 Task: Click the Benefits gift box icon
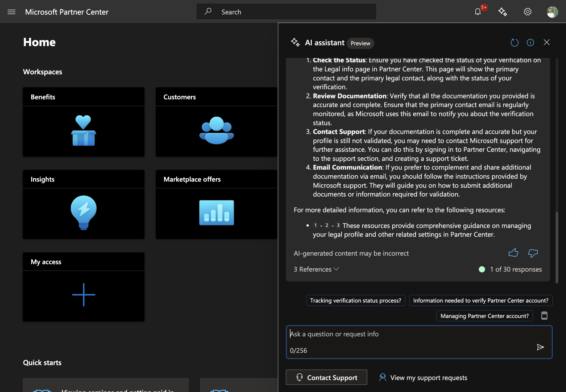(x=83, y=131)
